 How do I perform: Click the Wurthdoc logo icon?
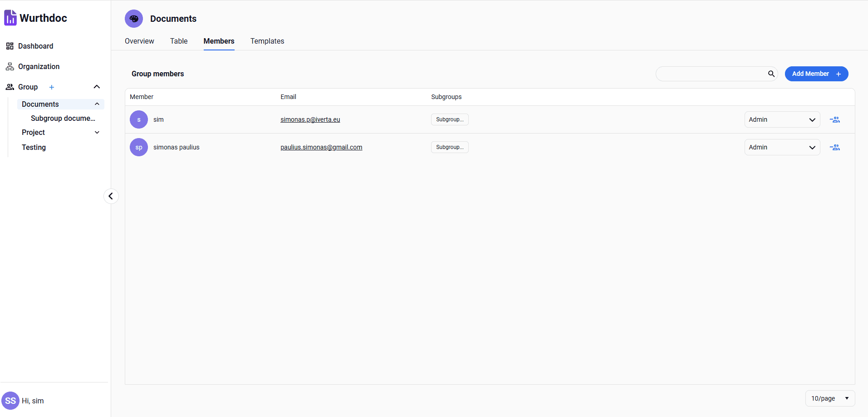[x=10, y=18]
